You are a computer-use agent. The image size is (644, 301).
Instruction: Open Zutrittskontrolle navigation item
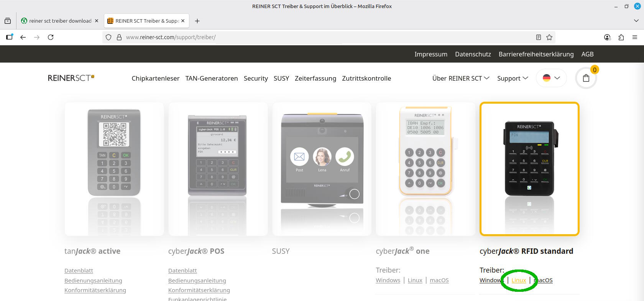366,78
